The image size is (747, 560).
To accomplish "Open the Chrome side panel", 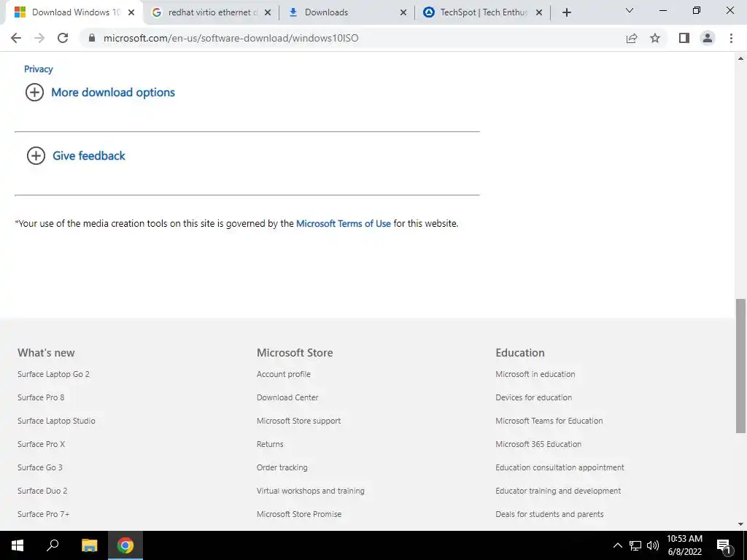I will coord(684,38).
